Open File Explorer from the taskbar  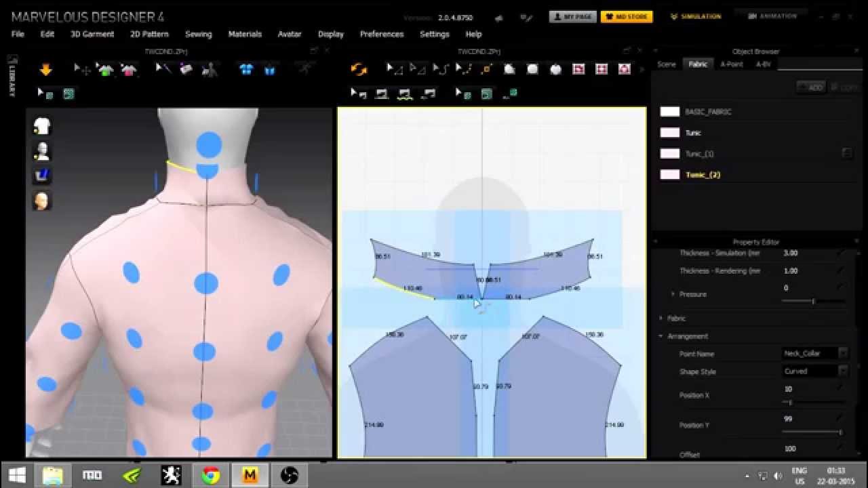click(x=53, y=475)
